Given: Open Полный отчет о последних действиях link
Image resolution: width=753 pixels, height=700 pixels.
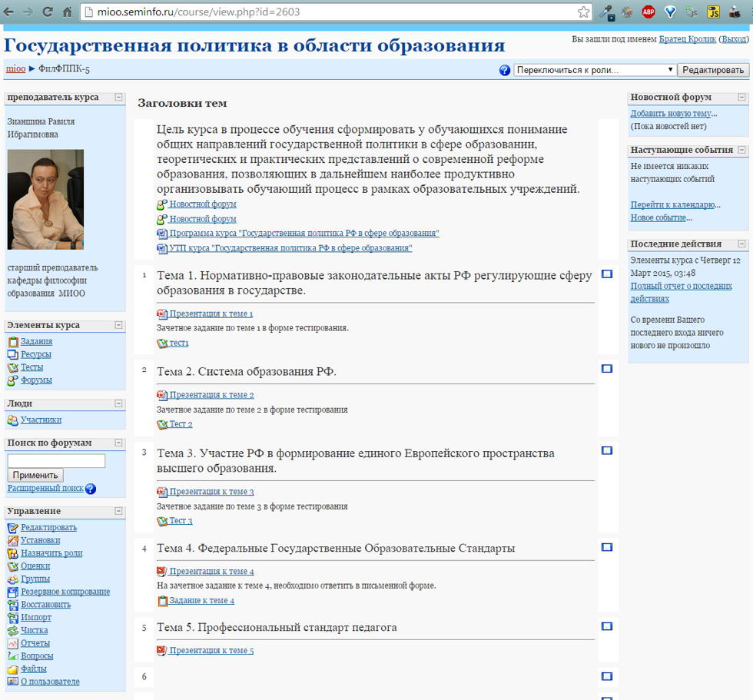Looking at the screenshot, I should tap(681, 293).
